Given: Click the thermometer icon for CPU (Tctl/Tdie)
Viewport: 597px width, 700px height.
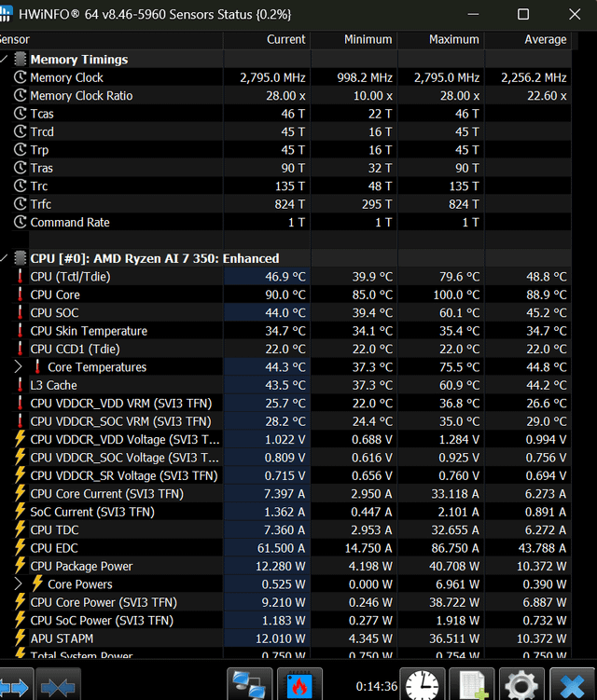Looking at the screenshot, I should tap(20, 276).
